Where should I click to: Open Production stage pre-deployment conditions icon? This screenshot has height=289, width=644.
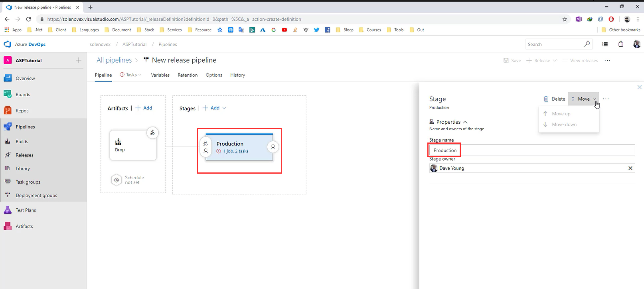(205, 147)
